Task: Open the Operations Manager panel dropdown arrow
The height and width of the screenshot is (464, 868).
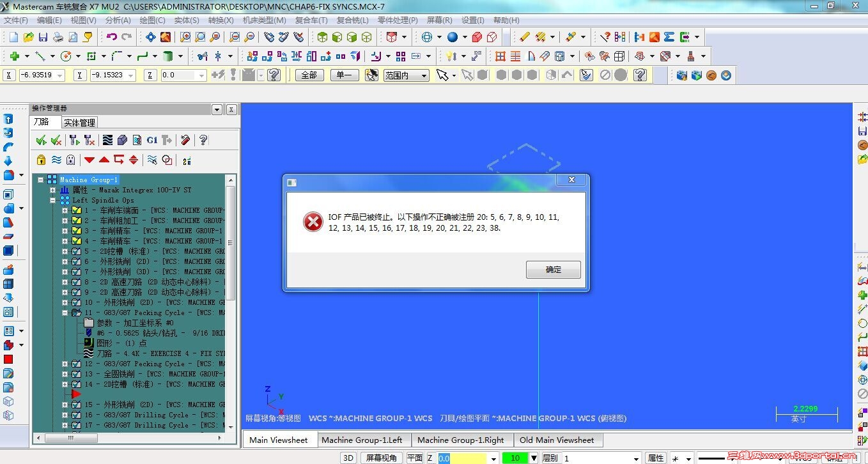Action: pyautogui.click(x=217, y=109)
